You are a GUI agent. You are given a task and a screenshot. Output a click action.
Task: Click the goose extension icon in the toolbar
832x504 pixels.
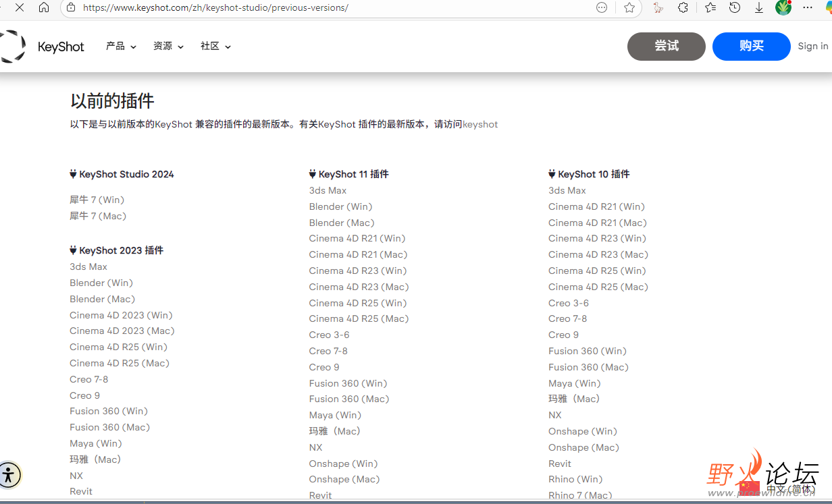[658, 7]
